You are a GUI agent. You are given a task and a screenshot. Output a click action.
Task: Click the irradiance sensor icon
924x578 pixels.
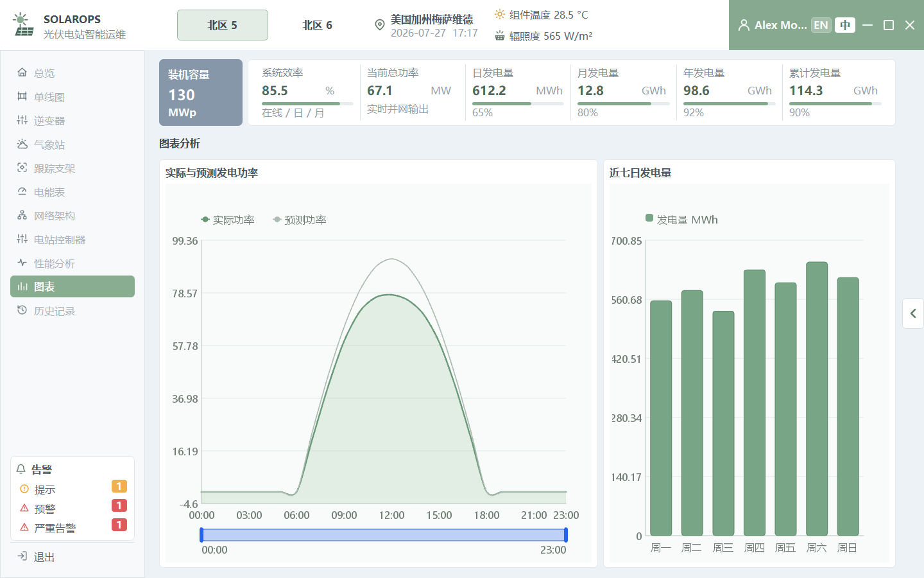[x=500, y=36]
